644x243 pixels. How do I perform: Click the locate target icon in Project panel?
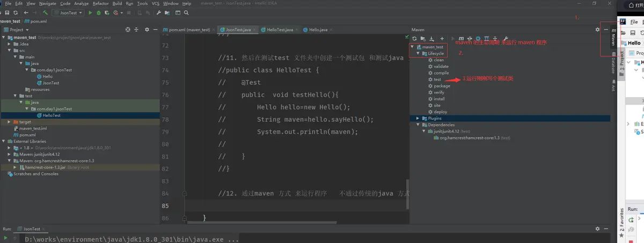(128, 30)
